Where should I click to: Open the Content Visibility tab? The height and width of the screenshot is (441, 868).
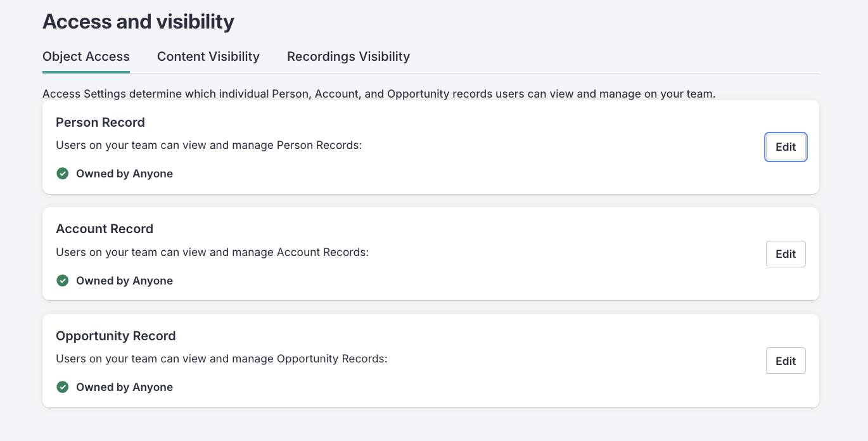pyautogui.click(x=208, y=57)
